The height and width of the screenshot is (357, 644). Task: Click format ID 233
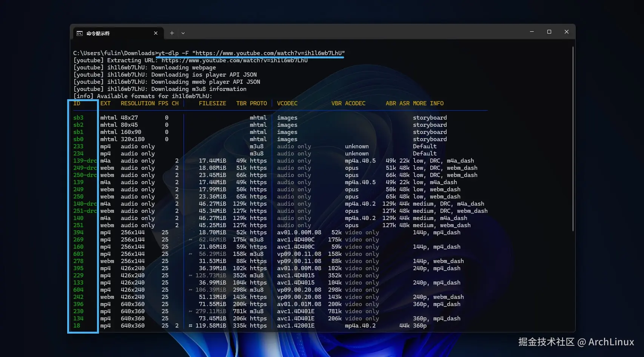coord(78,146)
